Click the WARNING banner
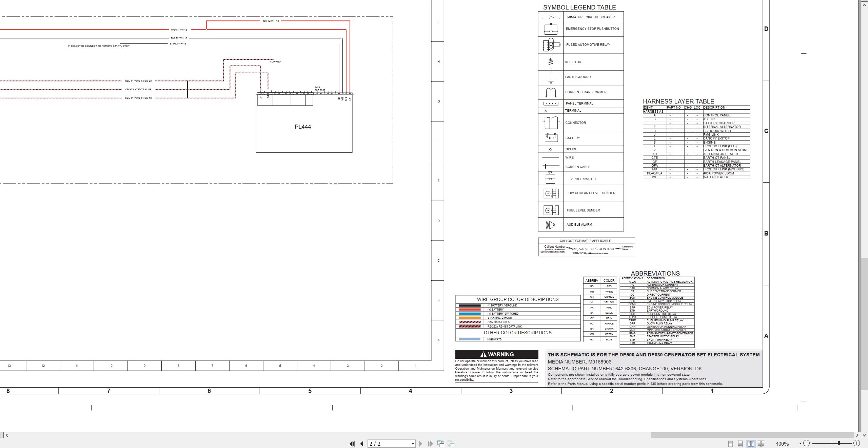The height and width of the screenshot is (448, 868). click(497, 354)
